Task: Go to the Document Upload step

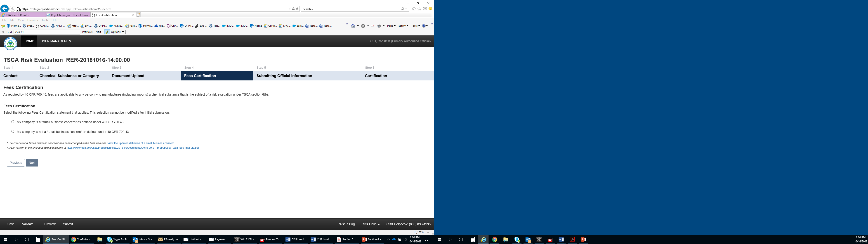Action: (128, 76)
